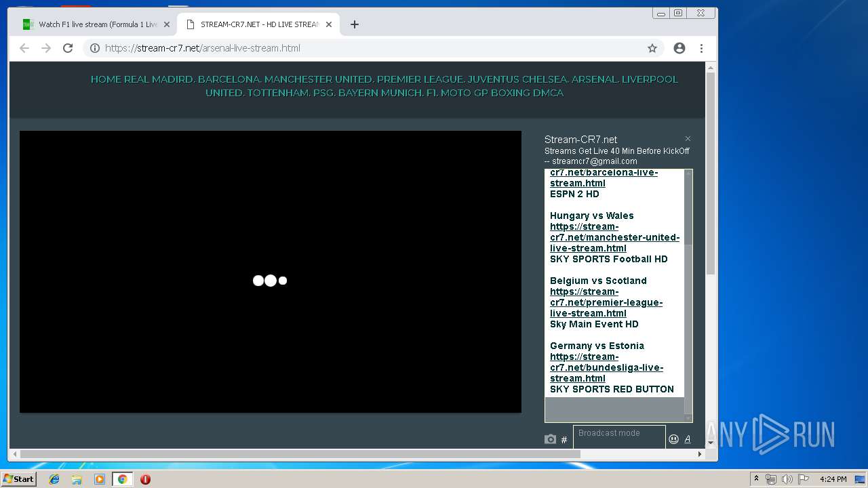
Task: Open HOME in the site navigation
Action: pos(106,79)
